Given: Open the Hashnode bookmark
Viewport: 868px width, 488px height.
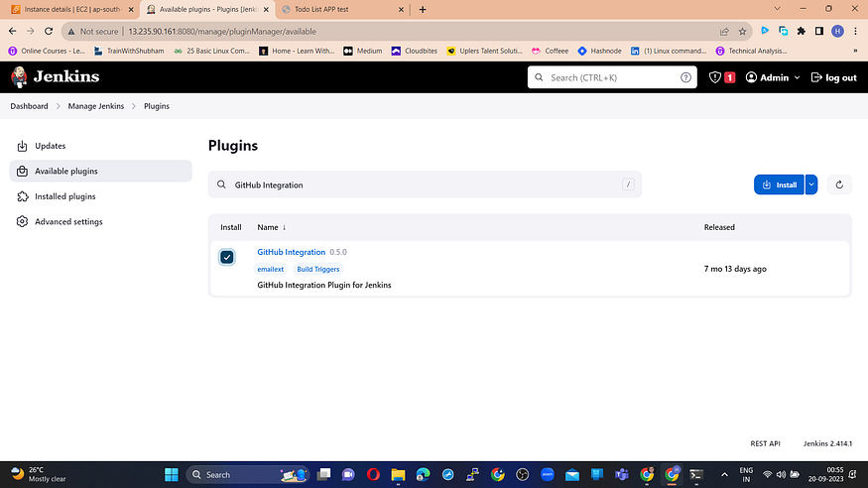Looking at the screenshot, I should (x=599, y=51).
